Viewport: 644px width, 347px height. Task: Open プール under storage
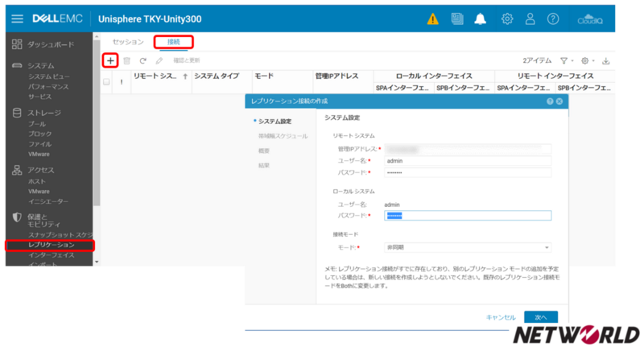pyautogui.click(x=37, y=124)
